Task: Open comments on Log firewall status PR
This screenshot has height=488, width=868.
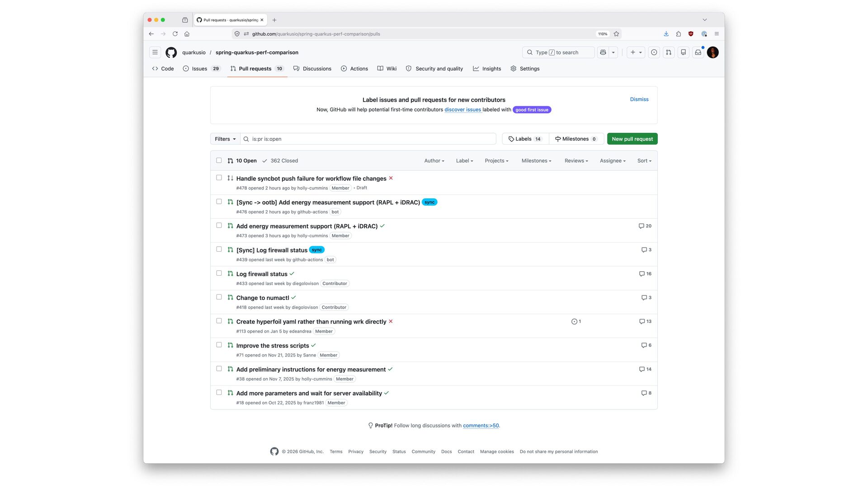Action: point(645,274)
